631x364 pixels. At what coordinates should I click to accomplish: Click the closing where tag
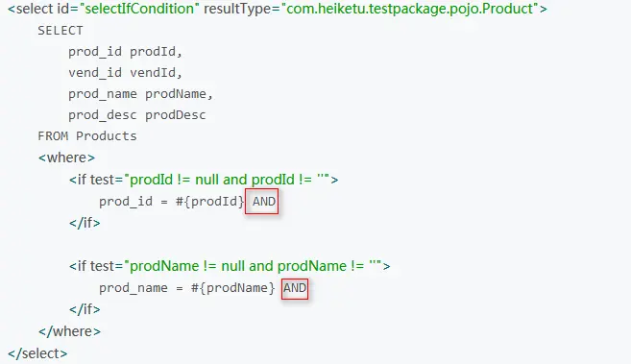[69, 331]
